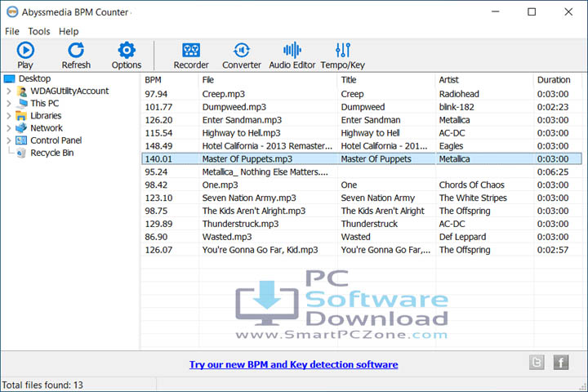The image size is (588, 392).
Task: Click the Recycle Bin icon
Action: click(21, 153)
